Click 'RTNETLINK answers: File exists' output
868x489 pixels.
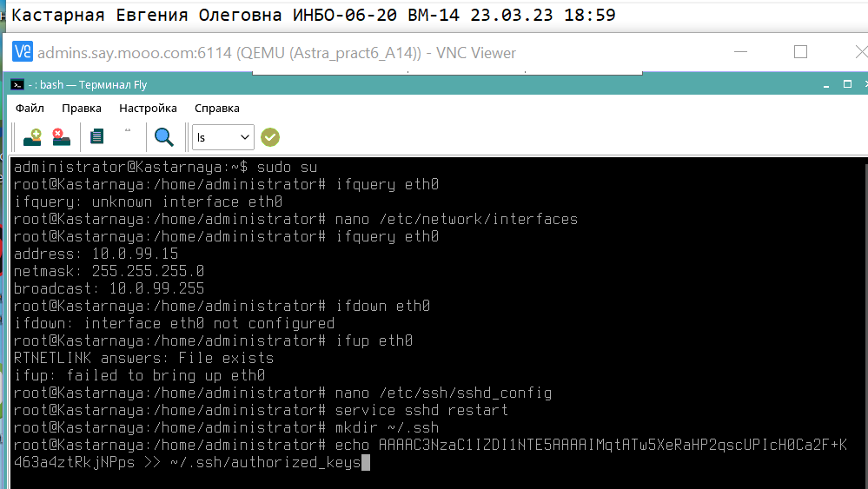click(x=143, y=358)
